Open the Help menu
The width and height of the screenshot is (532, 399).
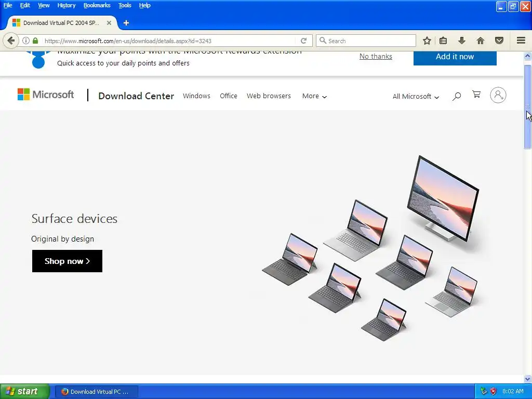point(144,5)
